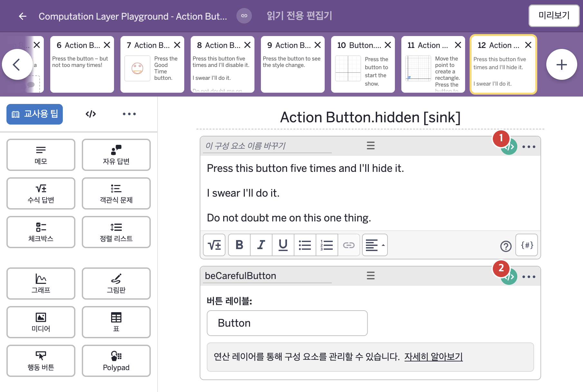This screenshot has width=583, height=392.
Task: Add a 체크박스 checkbox component
Action: click(x=41, y=232)
